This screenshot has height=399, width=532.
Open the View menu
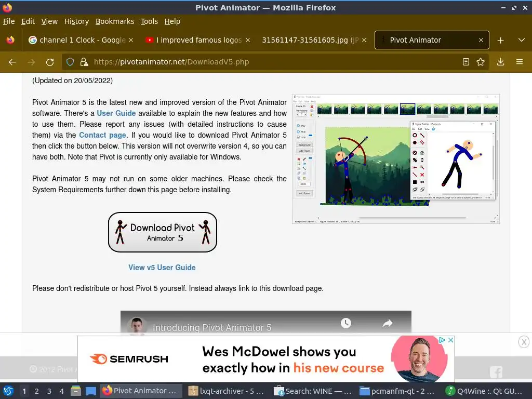(x=49, y=21)
